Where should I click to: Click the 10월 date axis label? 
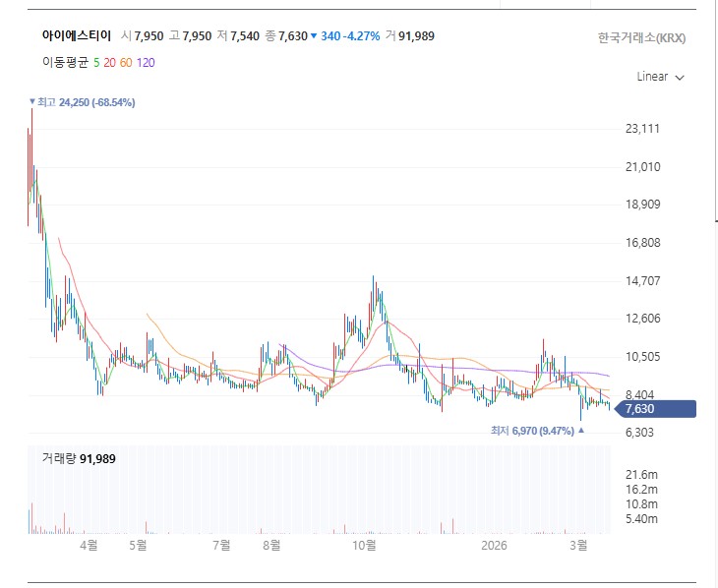pyautogui.click(x=365, y=545)
